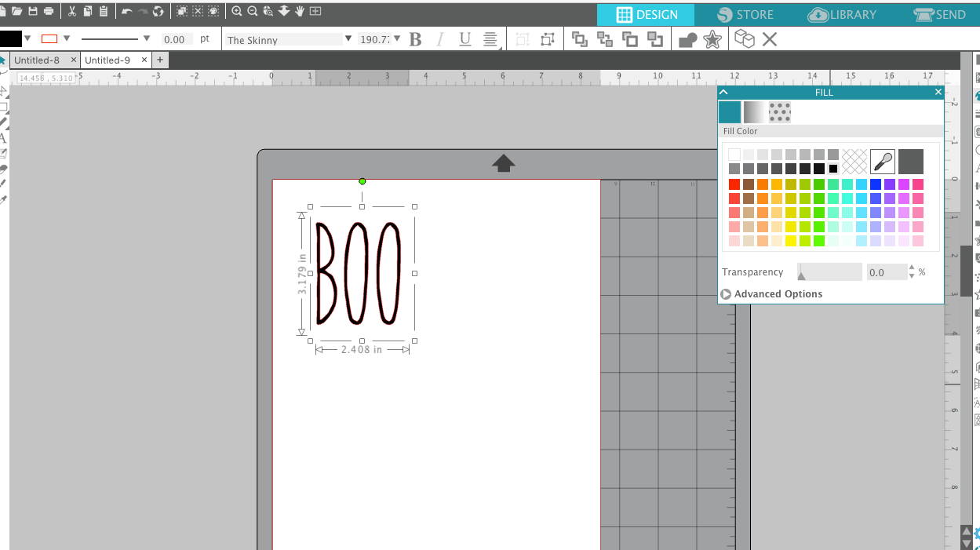980x550 pixels.
Task: Zoom out of the canvas
Action: tap(252, 12)
